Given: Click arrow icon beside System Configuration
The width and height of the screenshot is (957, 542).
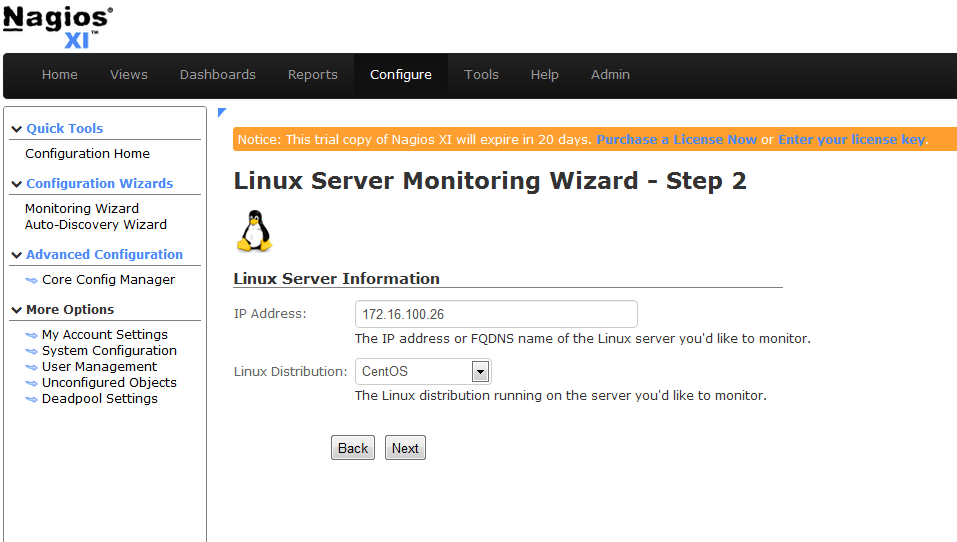Looking at the screenshot, I should click(x=31, y=351).
